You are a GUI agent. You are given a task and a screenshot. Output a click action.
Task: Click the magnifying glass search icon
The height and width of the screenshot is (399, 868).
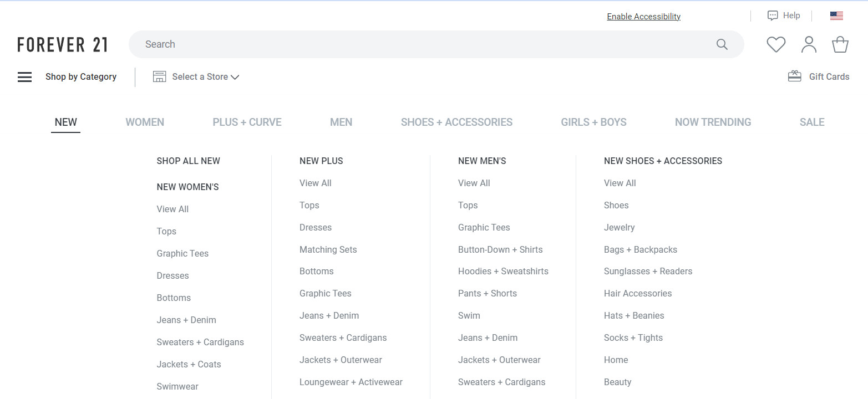point(722,44)
